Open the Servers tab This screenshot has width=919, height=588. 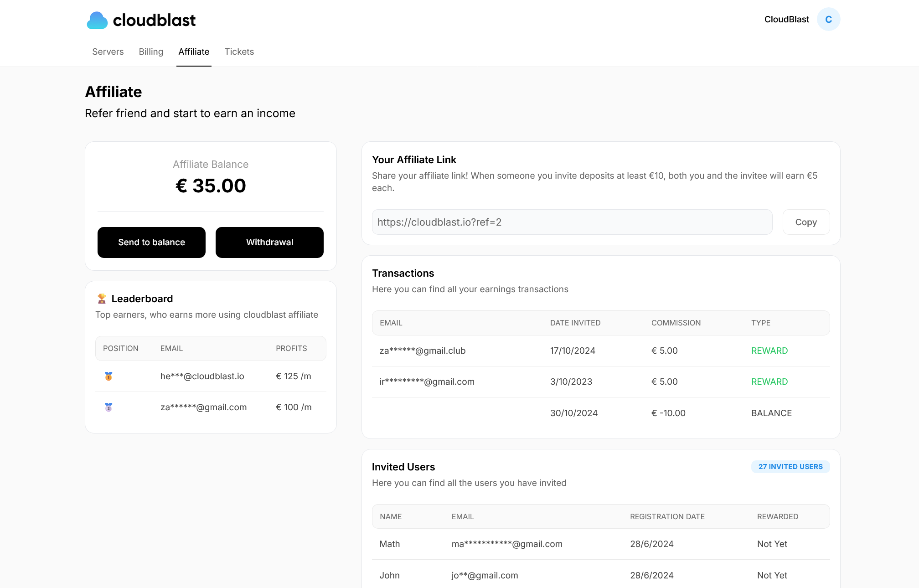(108, 52)
